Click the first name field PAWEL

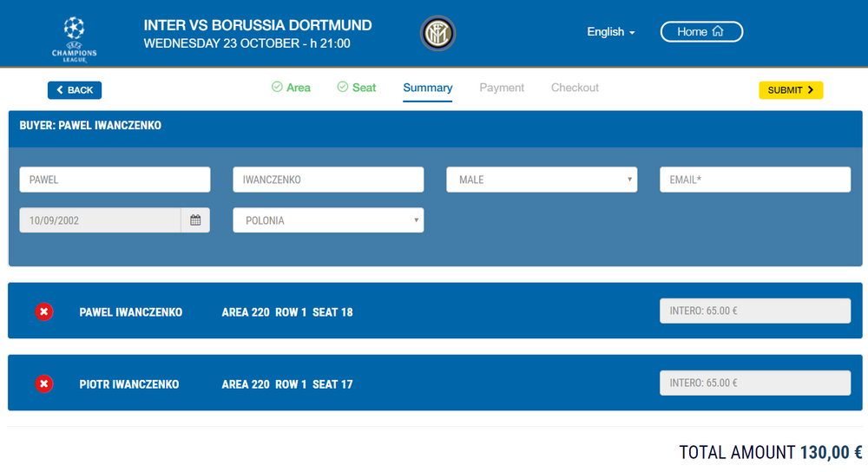pos(115,180)
